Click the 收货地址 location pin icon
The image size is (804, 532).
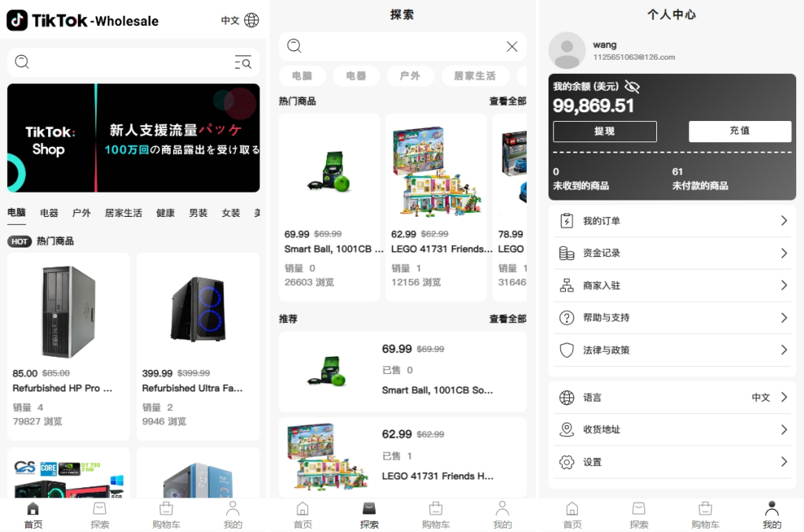(x=567, y=430)
